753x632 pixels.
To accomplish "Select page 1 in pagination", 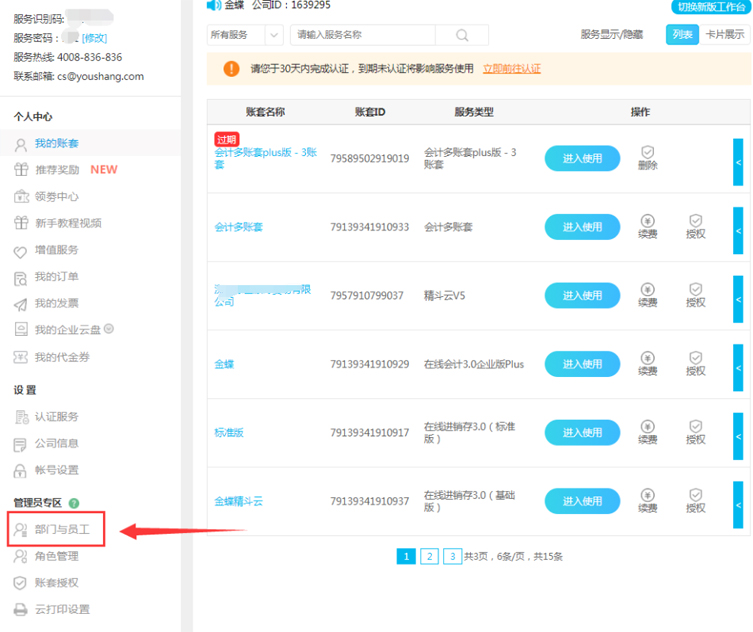I will coord(406,557).
